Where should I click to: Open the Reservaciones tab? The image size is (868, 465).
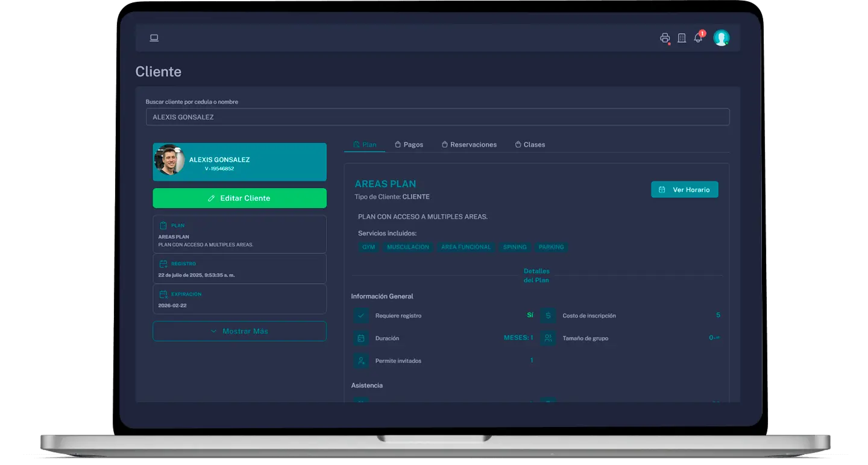(x=469, y=145)
